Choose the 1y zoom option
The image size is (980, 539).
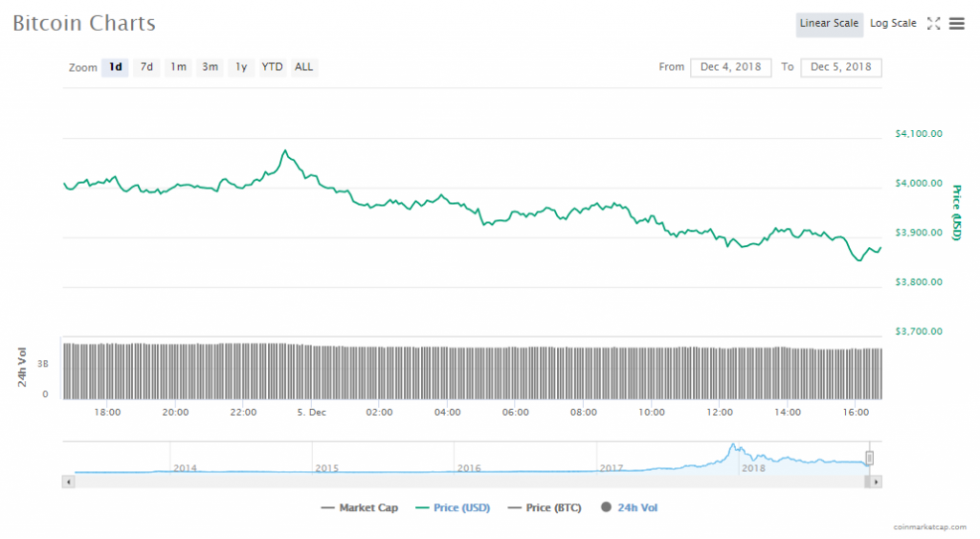(x=241, y=67)
